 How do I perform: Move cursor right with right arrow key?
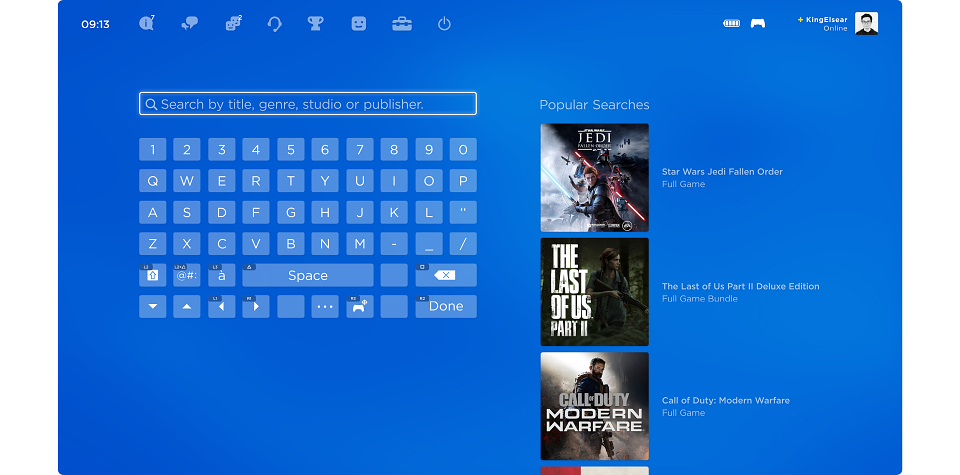(256, 306)
